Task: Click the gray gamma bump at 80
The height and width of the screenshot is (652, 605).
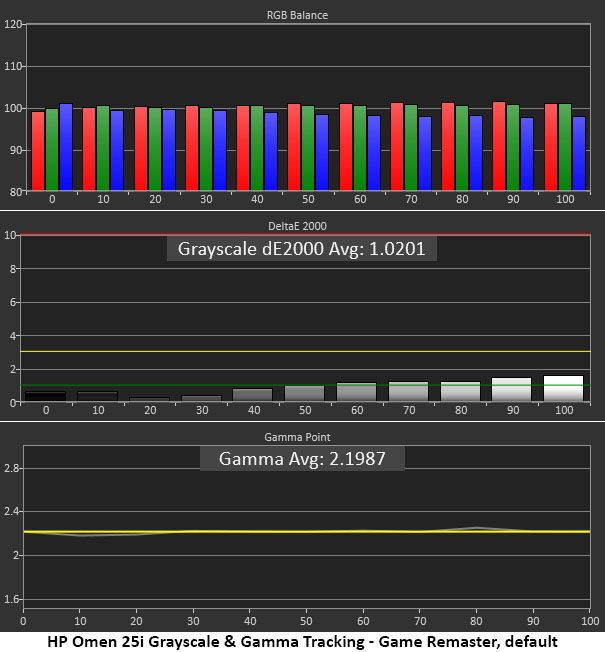Action: coord(476,528)
